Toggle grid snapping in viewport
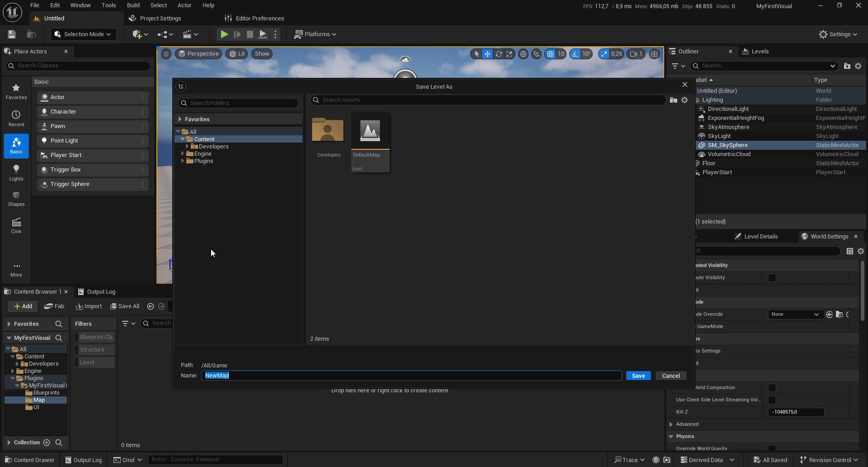This screenshot has width=868, height=467. pyautogui.click(x=550, y=54)
